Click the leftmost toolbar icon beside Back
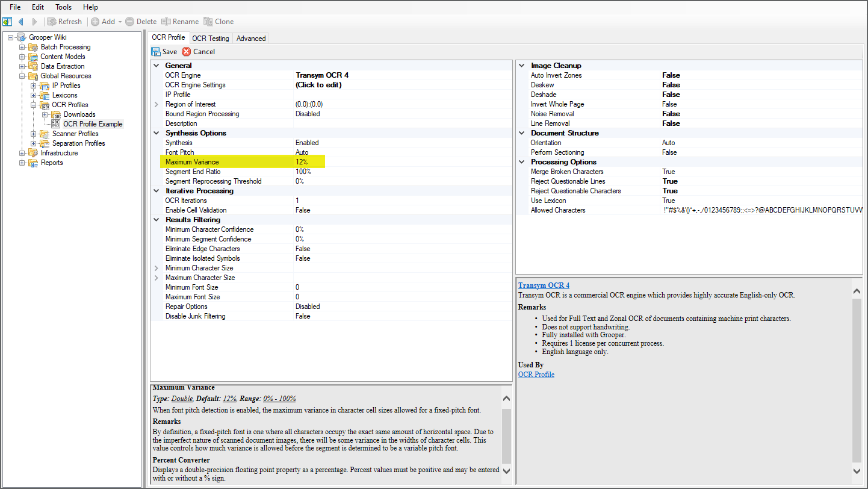Viewport: 868px width, 489px height. pyautogui.click(x=7, y=22)
